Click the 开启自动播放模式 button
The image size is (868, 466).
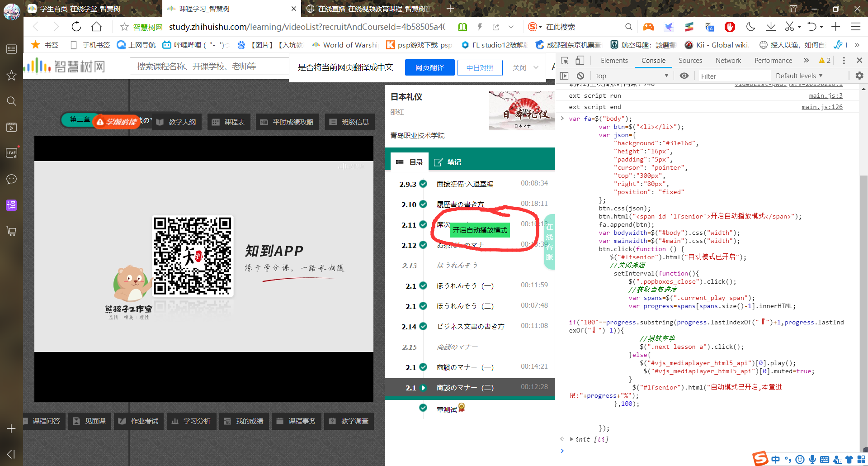coord(480,230)
